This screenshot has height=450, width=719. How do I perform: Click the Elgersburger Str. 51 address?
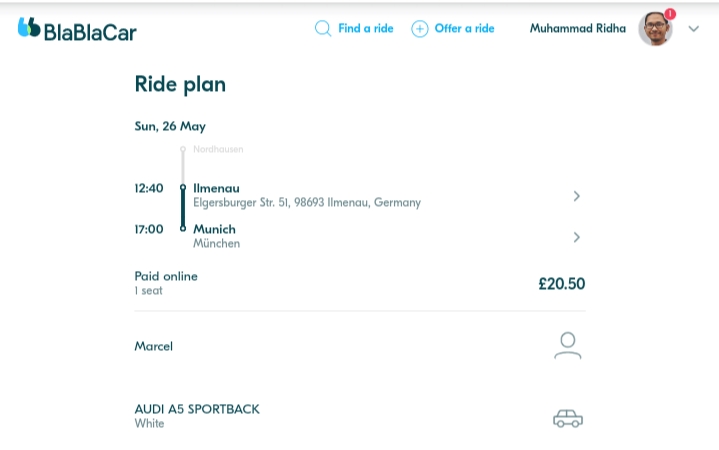tap(306, 202)
